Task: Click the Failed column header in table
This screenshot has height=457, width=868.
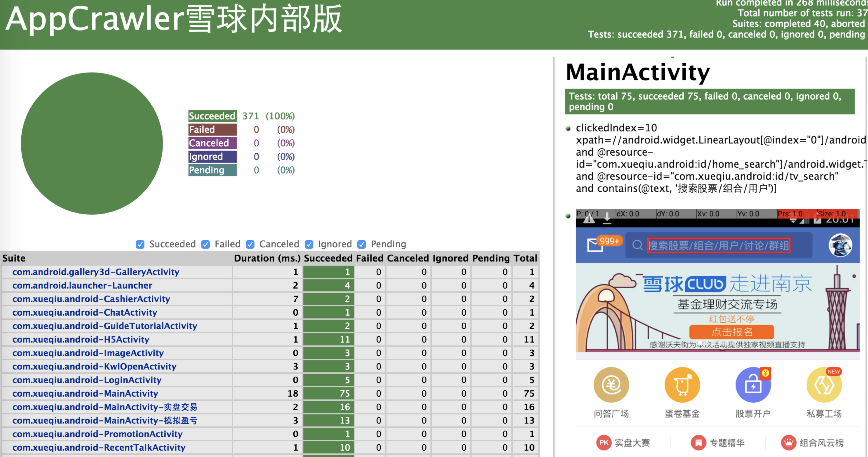Action: 370,258
